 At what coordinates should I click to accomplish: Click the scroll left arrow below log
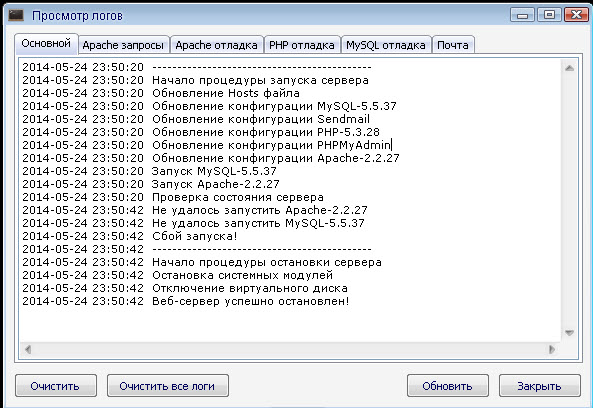[27, 349]
